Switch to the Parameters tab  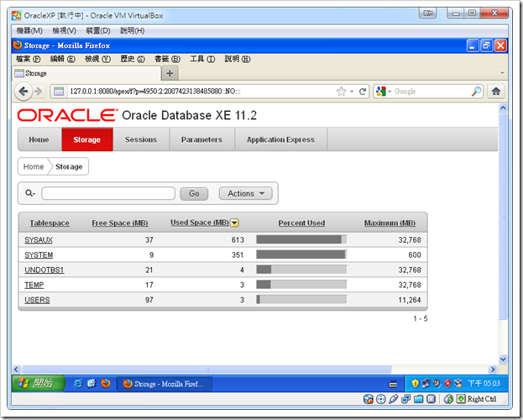[x=201, y=139]
